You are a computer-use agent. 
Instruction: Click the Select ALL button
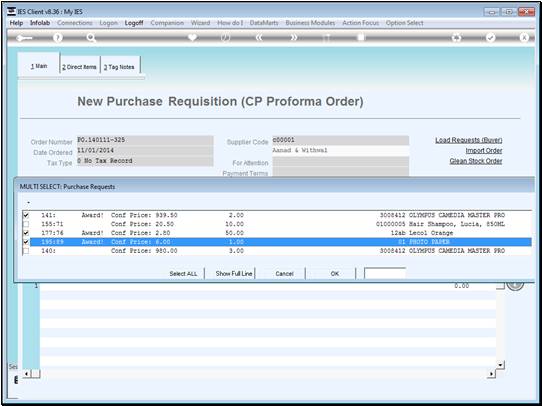(x=183, y=274)
